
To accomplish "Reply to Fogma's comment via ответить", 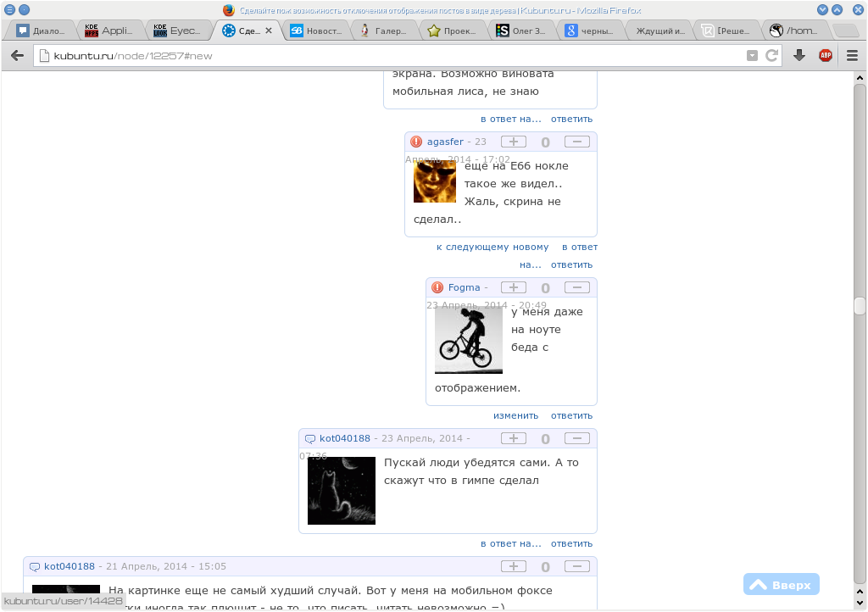I will [x=571, y=415].
